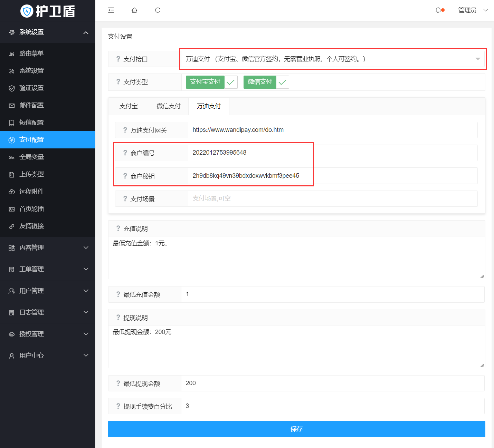Collapse the 系统设置 sidebar group
This screenshot has width=494, height=448.
pos(47,32)
